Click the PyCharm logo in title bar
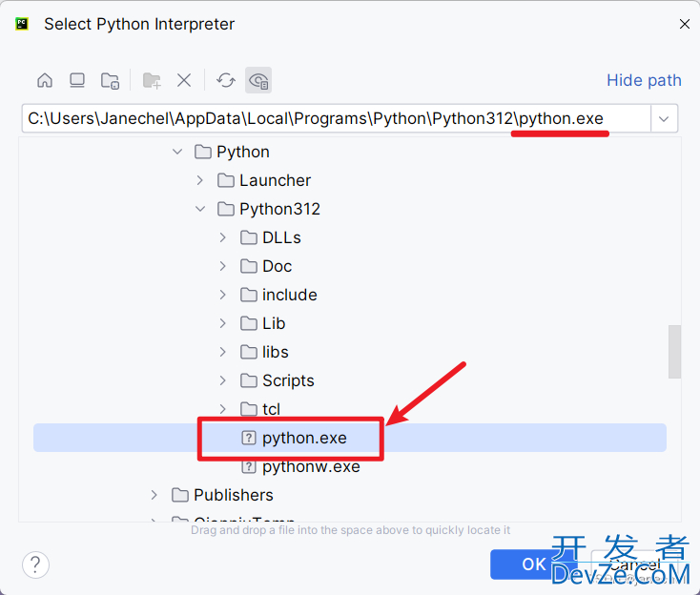 (x=22, y=24)
